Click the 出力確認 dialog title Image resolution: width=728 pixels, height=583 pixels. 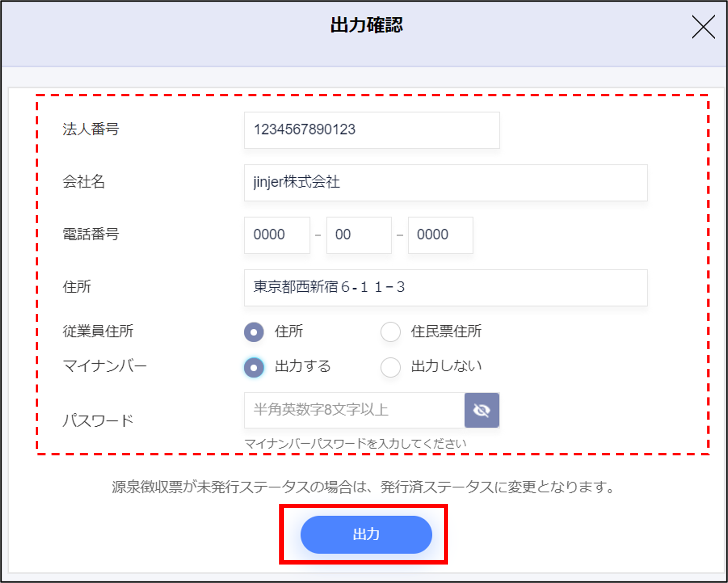[366, 25]
